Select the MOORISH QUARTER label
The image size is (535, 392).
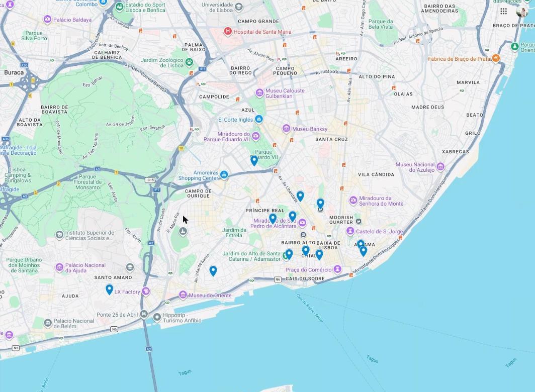(x=341, y=220)
